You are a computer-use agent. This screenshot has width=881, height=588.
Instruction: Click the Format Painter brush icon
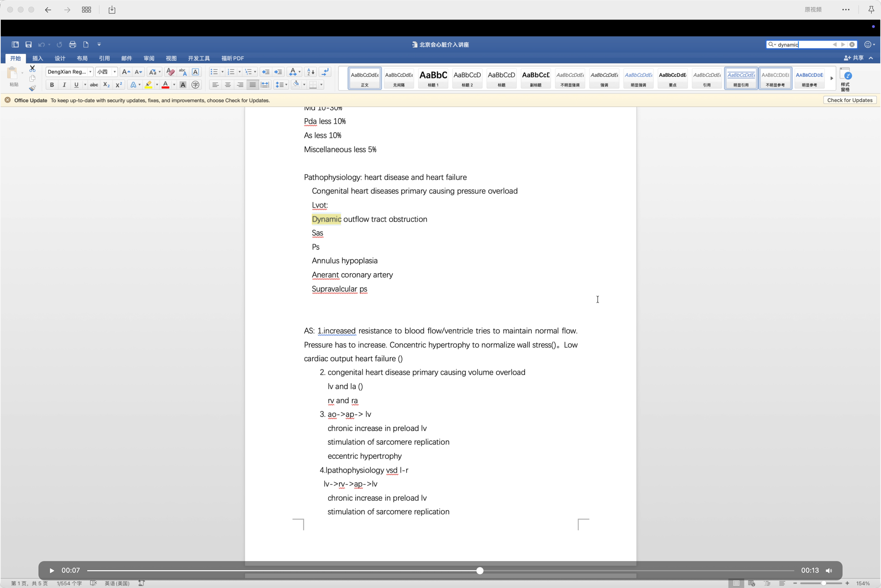(x=32, y=88)
